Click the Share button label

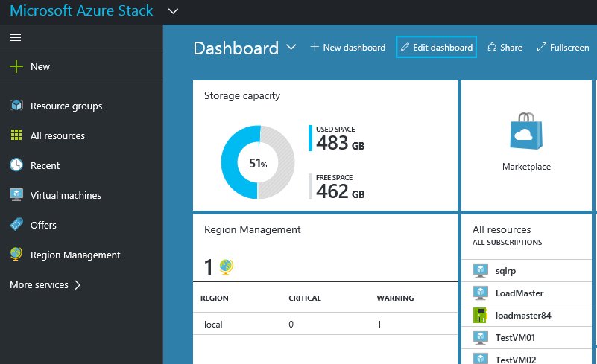pyautogui.click(x=511, y=47)
